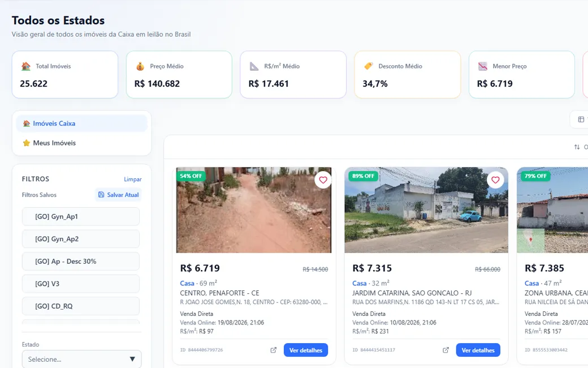Select the Imóveis Caixa tab
Screen dimensions: 588x368
(82, 123)
